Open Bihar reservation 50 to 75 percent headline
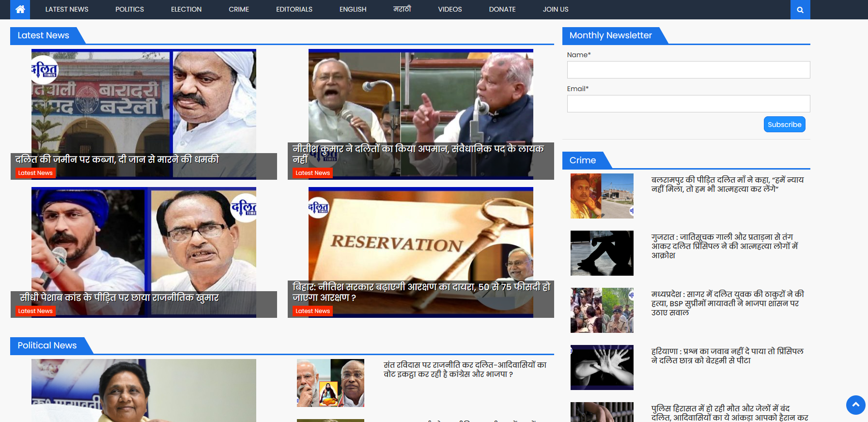The width and height of the screenshot is (868, 422). 421,292
